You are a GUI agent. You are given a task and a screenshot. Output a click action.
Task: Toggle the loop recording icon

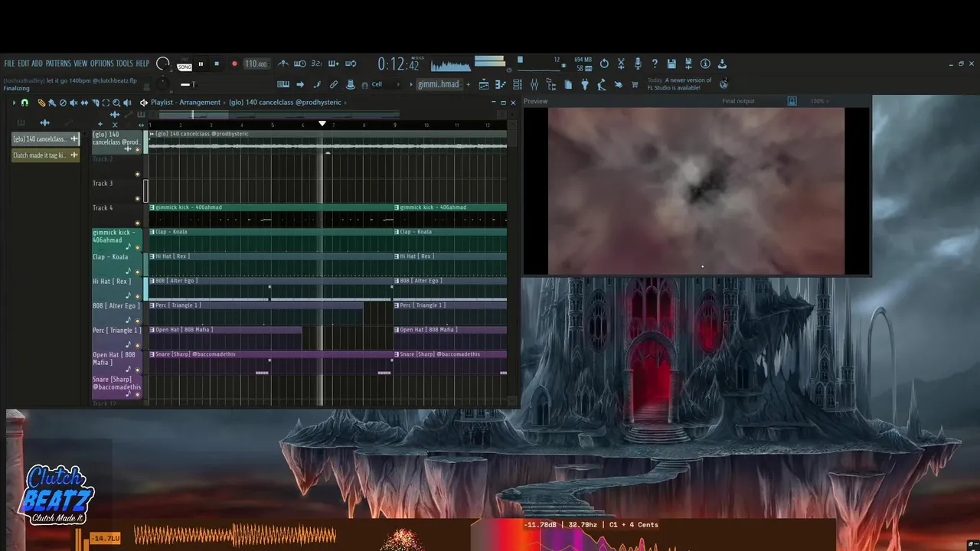(x=351, y=64)
